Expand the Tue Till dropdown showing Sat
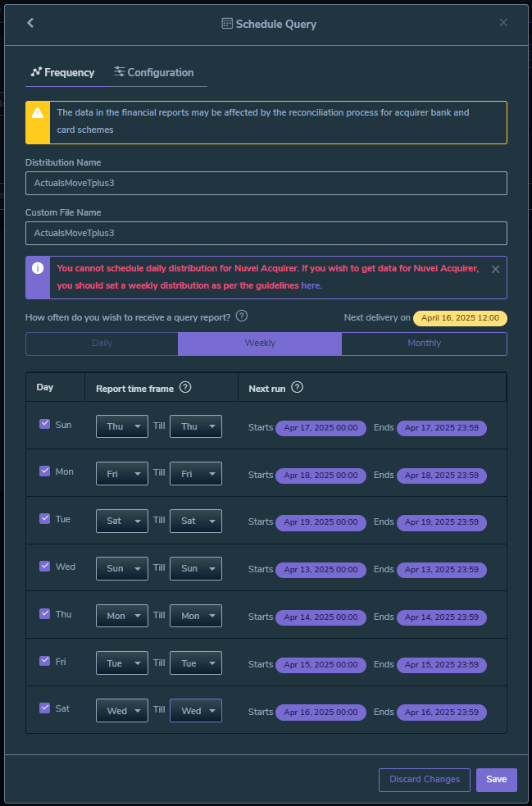Viewport: 532px width, 806px height. coord(196,521)
